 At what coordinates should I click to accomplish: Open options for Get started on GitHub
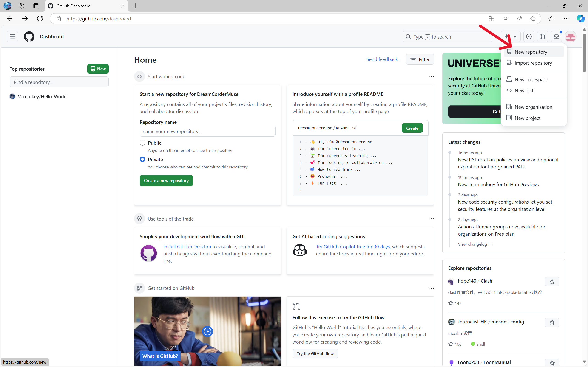point(431,288)
